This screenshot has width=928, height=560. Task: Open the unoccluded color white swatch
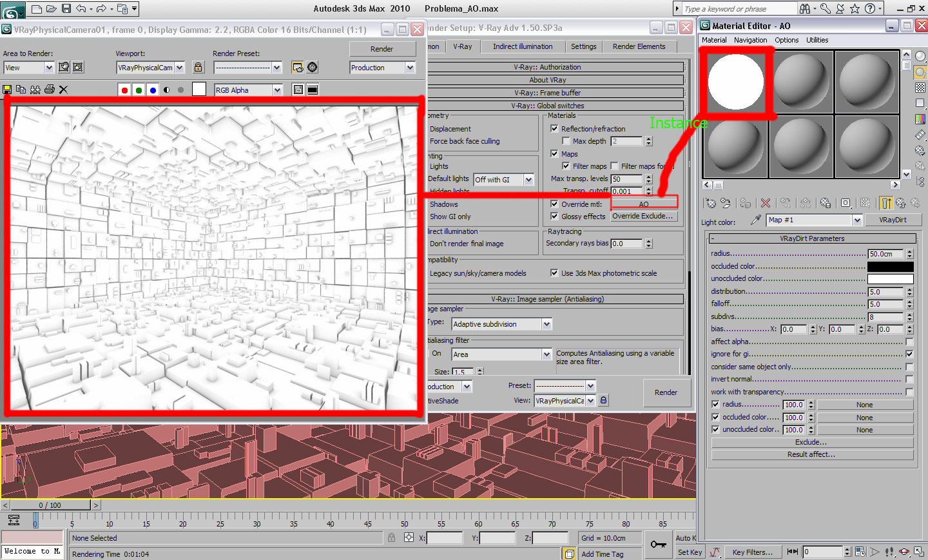[890, 279]
